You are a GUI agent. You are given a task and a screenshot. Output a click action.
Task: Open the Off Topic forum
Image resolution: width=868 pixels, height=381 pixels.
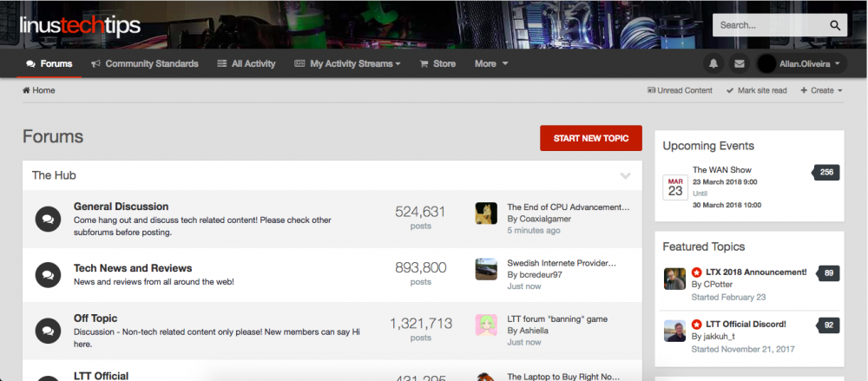coord(95,319)
